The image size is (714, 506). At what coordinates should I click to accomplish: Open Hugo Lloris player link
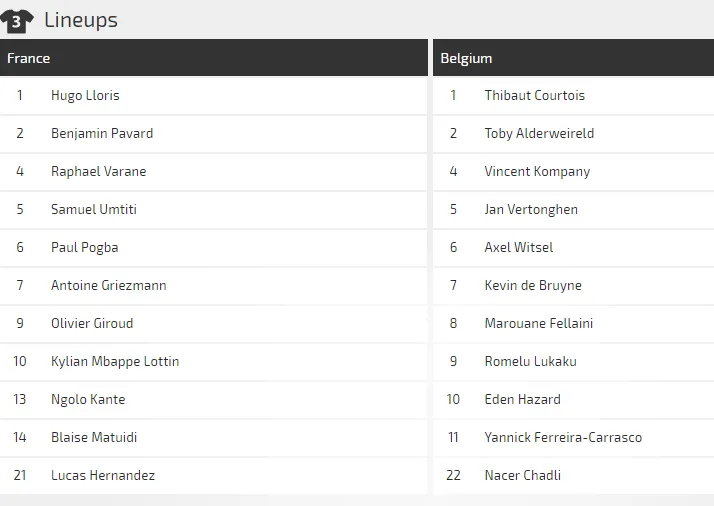85,96
